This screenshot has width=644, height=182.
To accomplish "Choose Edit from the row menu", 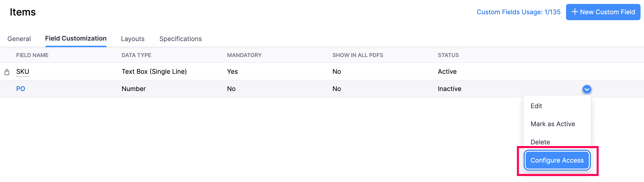I will click(536, 106).
